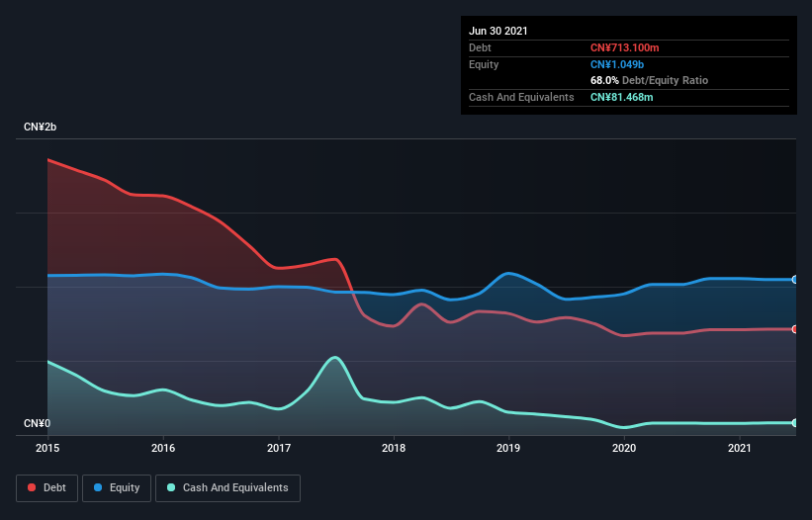
Task: Click the 2021 x-axis label
Action: click(740, 448)
